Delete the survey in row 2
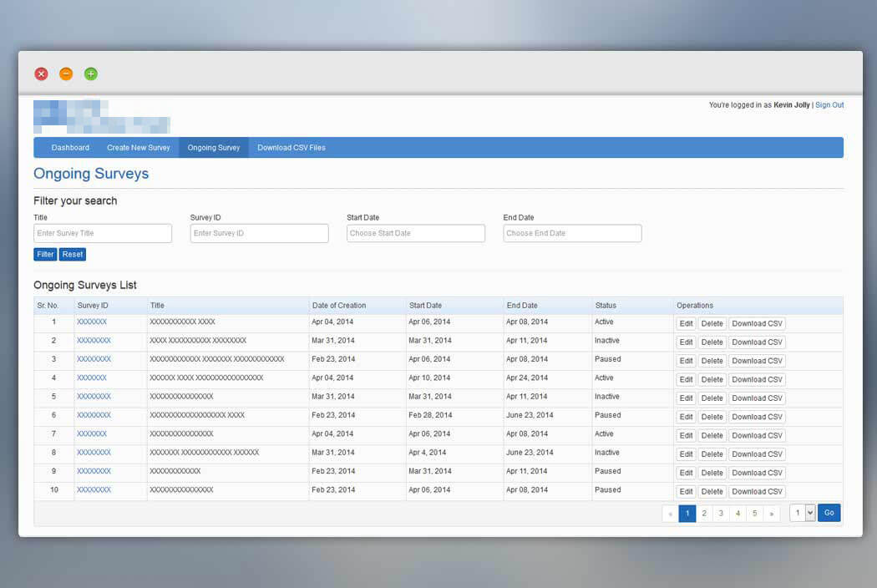The width and height of the screenshot is (877, 588). [712, 342]
